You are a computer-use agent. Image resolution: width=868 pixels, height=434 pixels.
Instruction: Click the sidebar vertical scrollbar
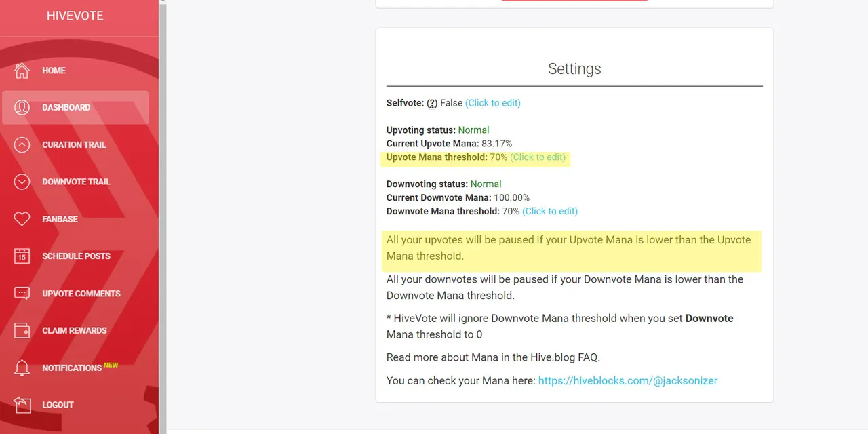(x=163, y=217)
